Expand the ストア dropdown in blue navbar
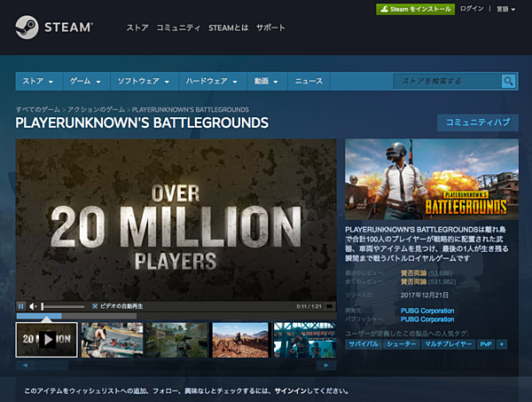532x402 pixels. coord(38,81)
